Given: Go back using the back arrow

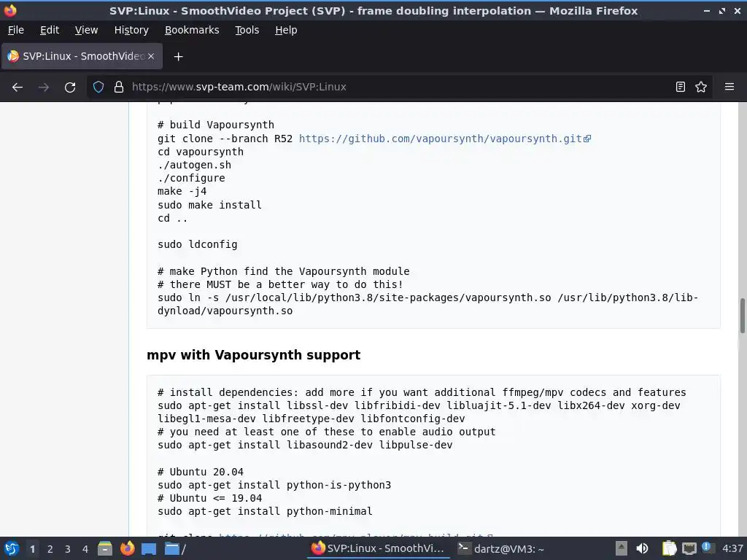Looking at the screenshot, I should tap(18, 87).
